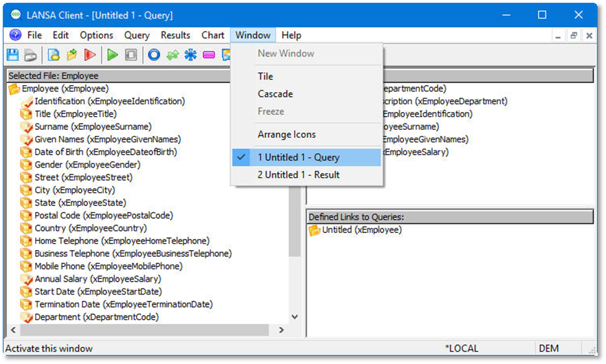Restore the inner query document window

point(574,36)
